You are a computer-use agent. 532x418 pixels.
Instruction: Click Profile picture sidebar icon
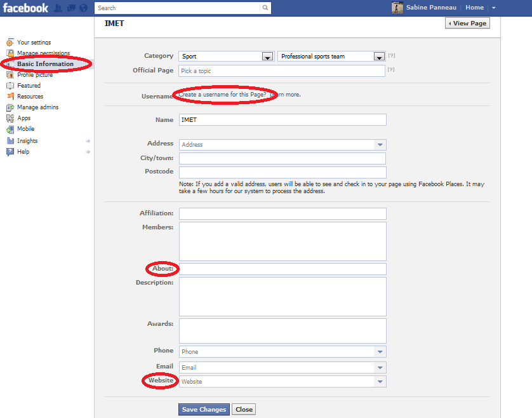coord(10,75)
